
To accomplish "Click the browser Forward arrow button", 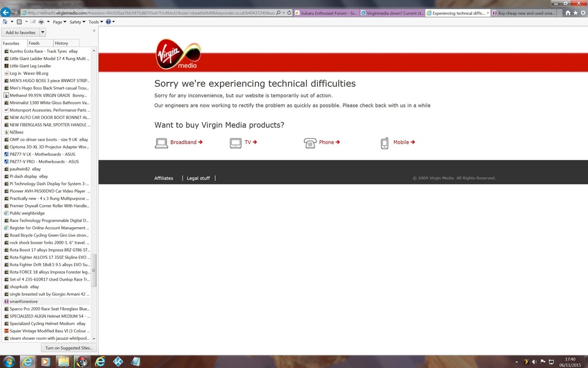I will (x=15, y=13).
